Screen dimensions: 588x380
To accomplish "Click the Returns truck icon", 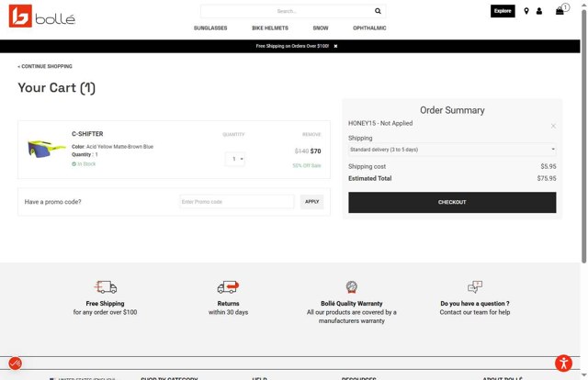I will coord(228,287).
